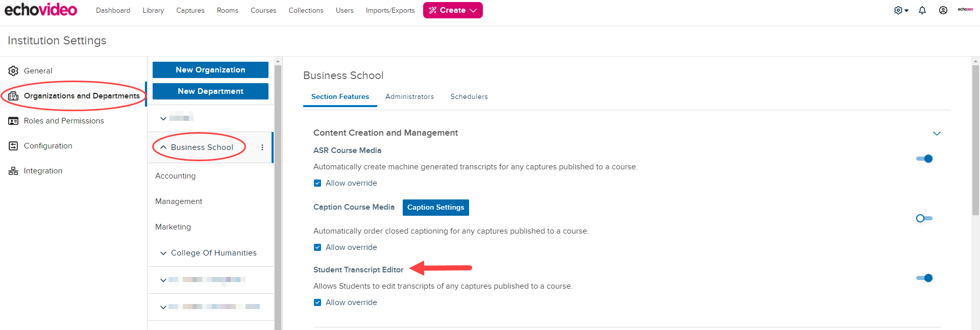Click the echovideo logo

pyautogui.click(x=41, y=10)
